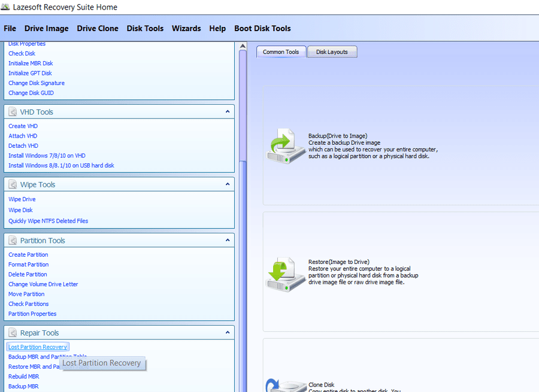The height and width of the screenshot is (392, 539).
Task: Open the Disk Tools menu
Action: click(x=145, y=29)
